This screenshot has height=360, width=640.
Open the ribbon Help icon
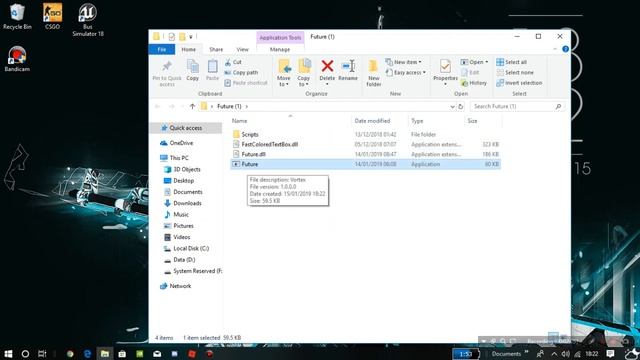tap(565, 49)
